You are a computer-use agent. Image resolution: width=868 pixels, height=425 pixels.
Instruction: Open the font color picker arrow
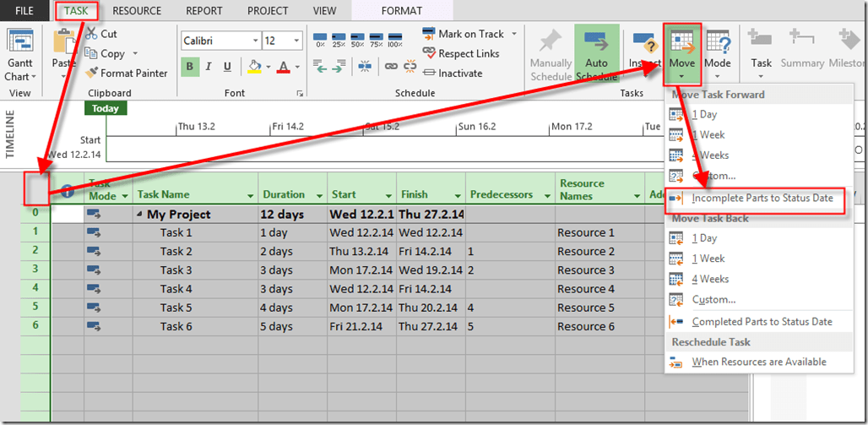pos(298,68)
